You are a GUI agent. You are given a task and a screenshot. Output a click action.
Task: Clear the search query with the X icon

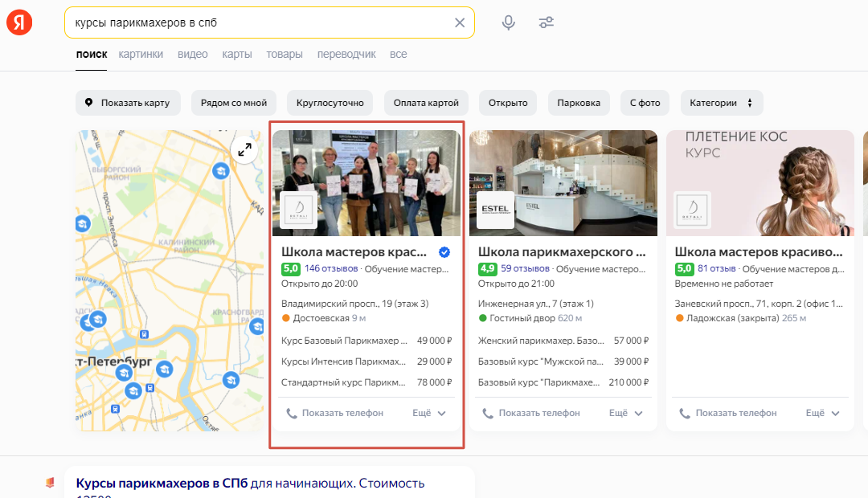click(460, 22)
